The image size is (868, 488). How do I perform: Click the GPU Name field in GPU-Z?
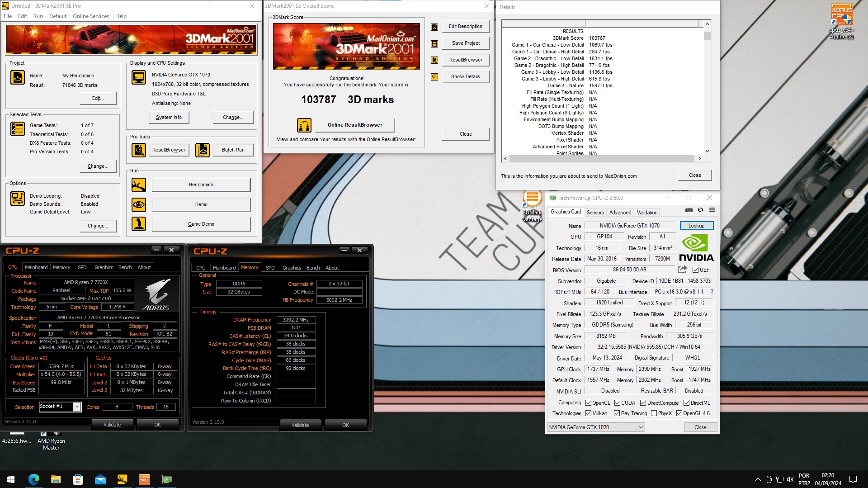[x=630, y=226]
